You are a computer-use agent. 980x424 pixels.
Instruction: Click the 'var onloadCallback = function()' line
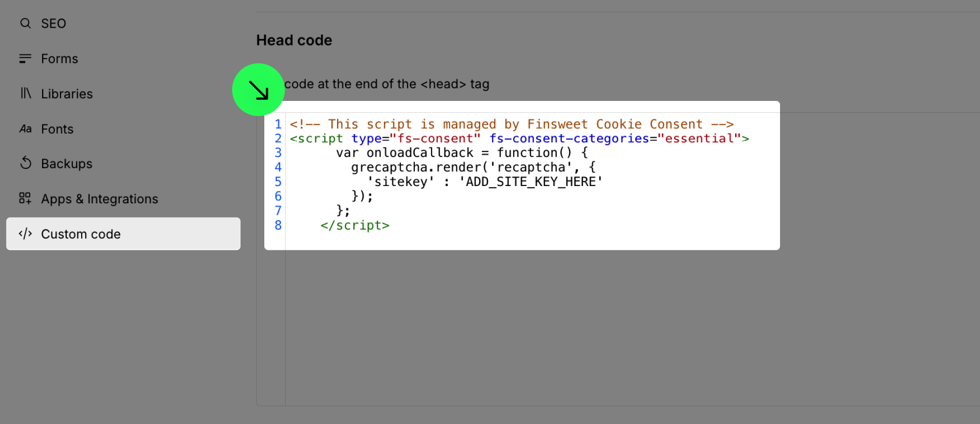(x=462, y=152)
